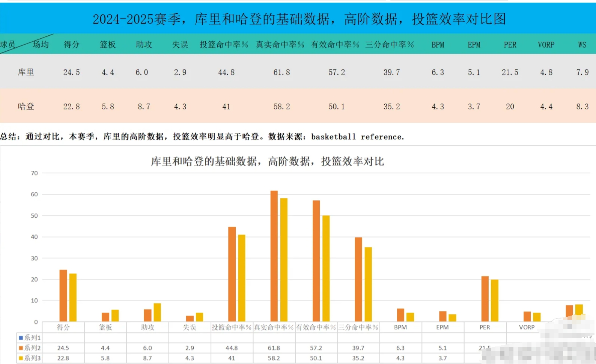The height and width of the screenshot is (364, 596).
Task: Click 库里's 7.9 WS cell
Action: tap(582, 72)
